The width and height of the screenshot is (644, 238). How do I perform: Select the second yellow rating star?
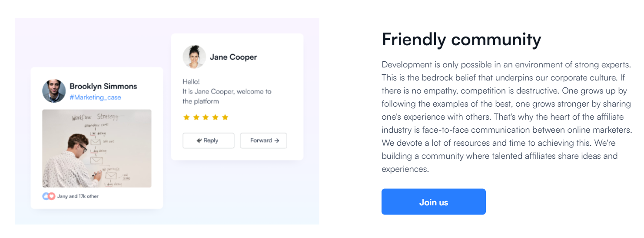click(x=196, y=117)
